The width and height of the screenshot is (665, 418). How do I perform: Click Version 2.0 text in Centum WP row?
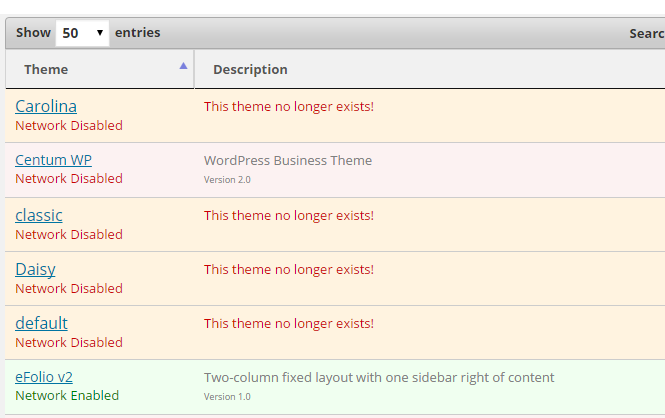(x=227, y=180)
